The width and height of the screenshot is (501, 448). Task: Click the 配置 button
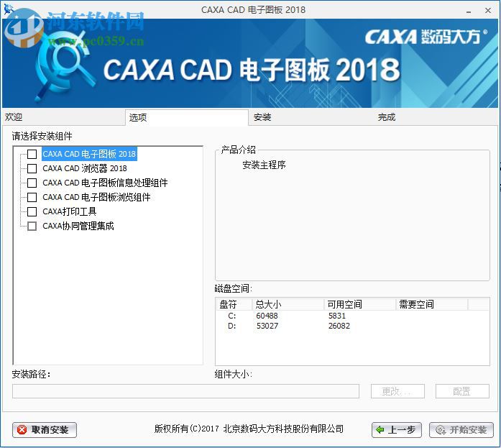462,391
